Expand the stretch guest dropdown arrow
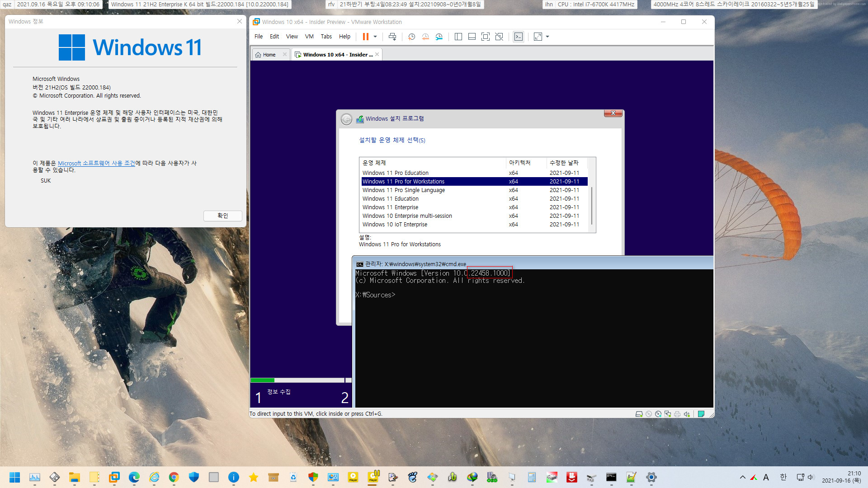 click(547, 37)
